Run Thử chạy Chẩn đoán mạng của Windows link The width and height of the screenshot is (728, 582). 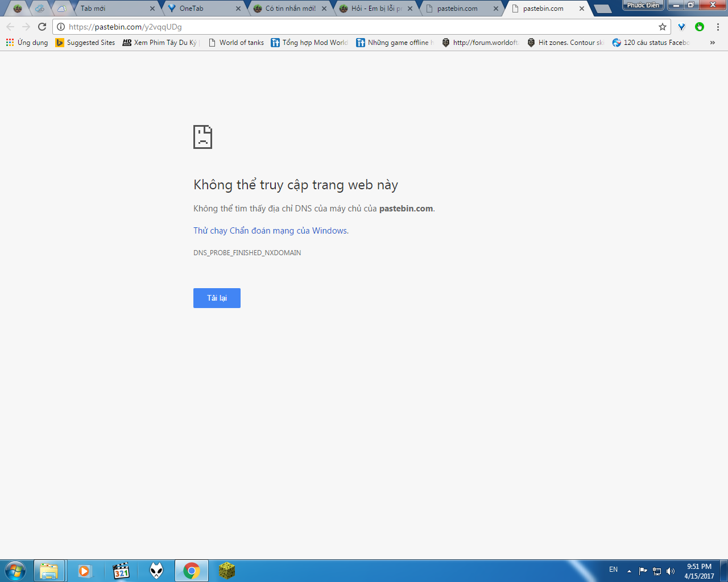pyautogui.click(x=271, y=231)
